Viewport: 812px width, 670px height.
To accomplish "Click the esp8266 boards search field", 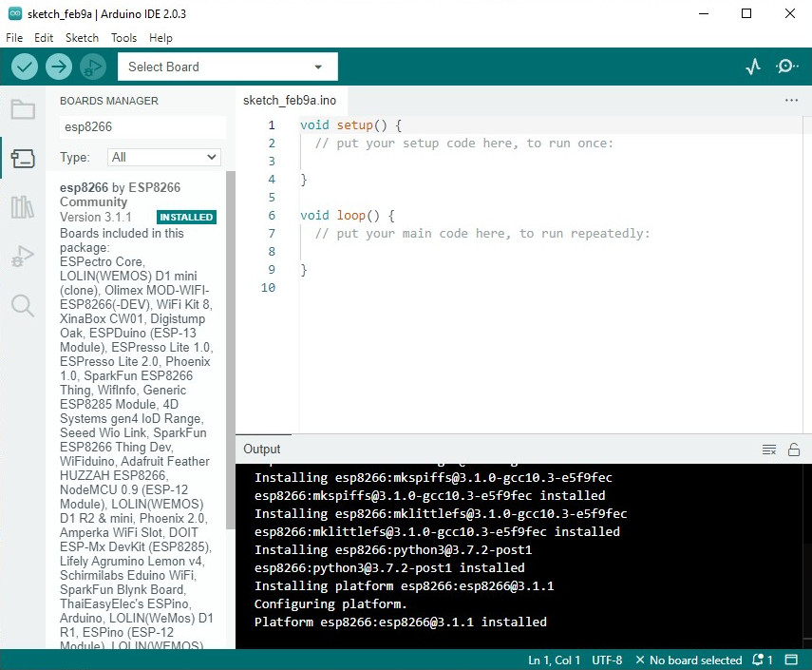I will tap(142, 126).
